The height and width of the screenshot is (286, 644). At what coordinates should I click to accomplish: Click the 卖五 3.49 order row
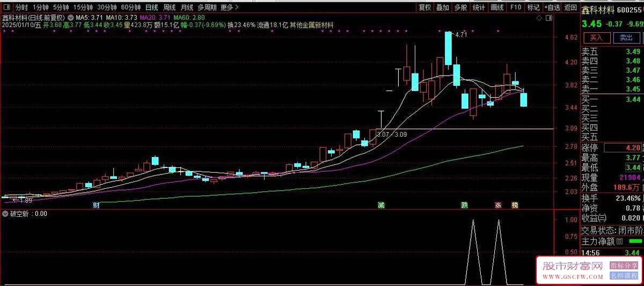click(611, 52)
